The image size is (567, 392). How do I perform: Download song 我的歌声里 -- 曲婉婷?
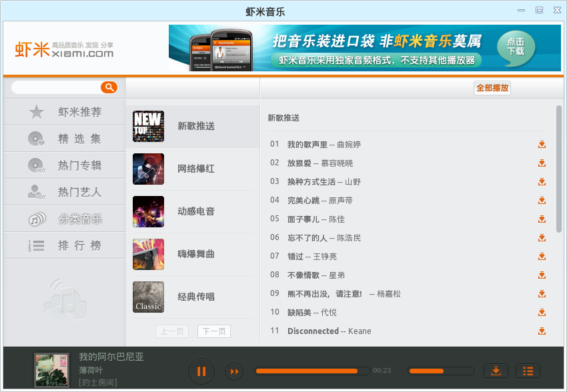(x=542, y=145)
